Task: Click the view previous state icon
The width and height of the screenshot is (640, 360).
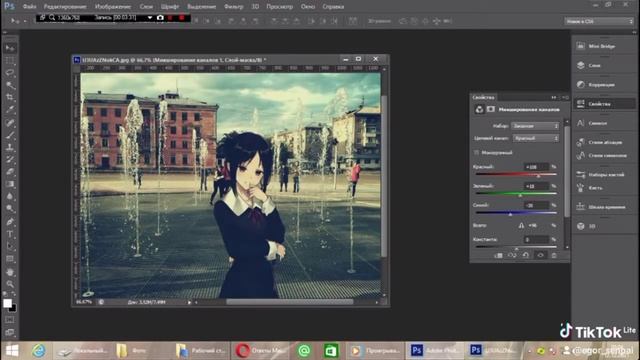Action: pos(512,256)
